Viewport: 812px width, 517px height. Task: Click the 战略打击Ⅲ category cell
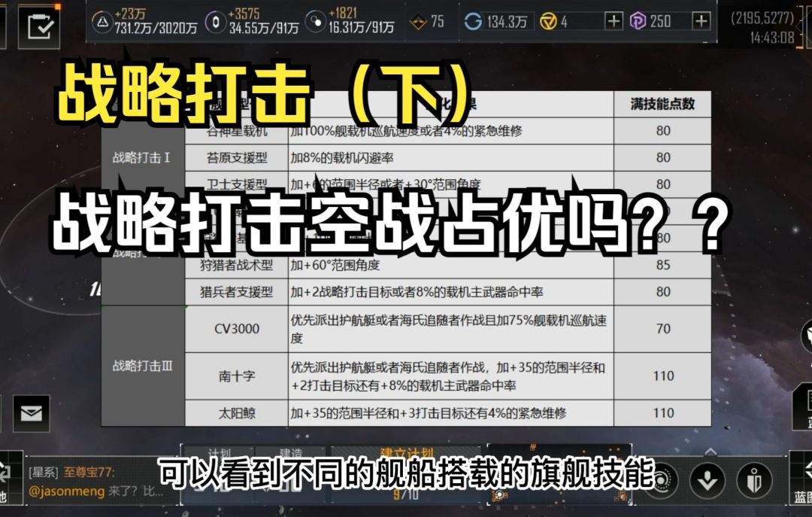[142, 366]
